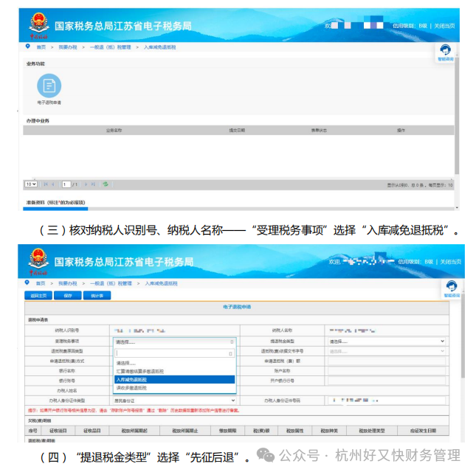The width and height of the screenshot is (476, 475).
Task: Click 序号 column header
Action: click(x=33, y=431)
